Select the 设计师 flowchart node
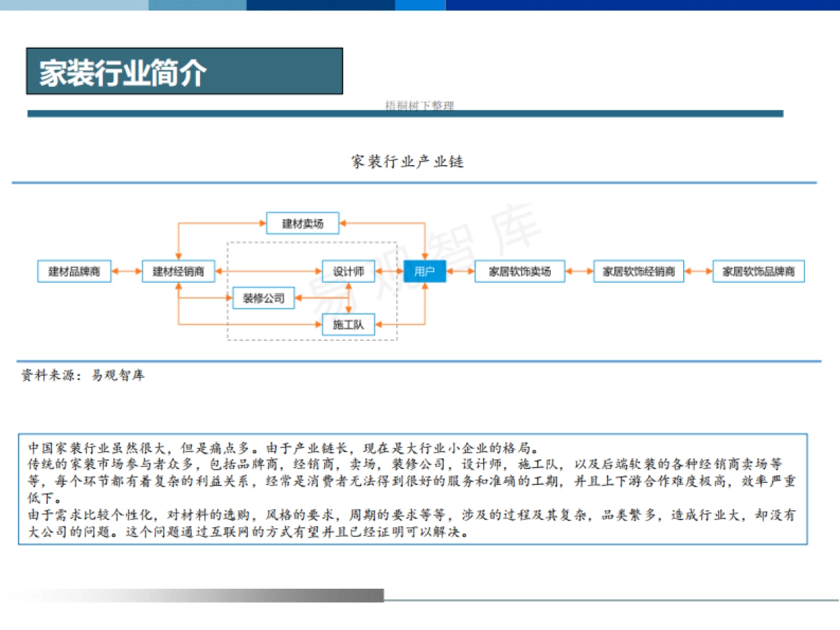 [349, 271]
